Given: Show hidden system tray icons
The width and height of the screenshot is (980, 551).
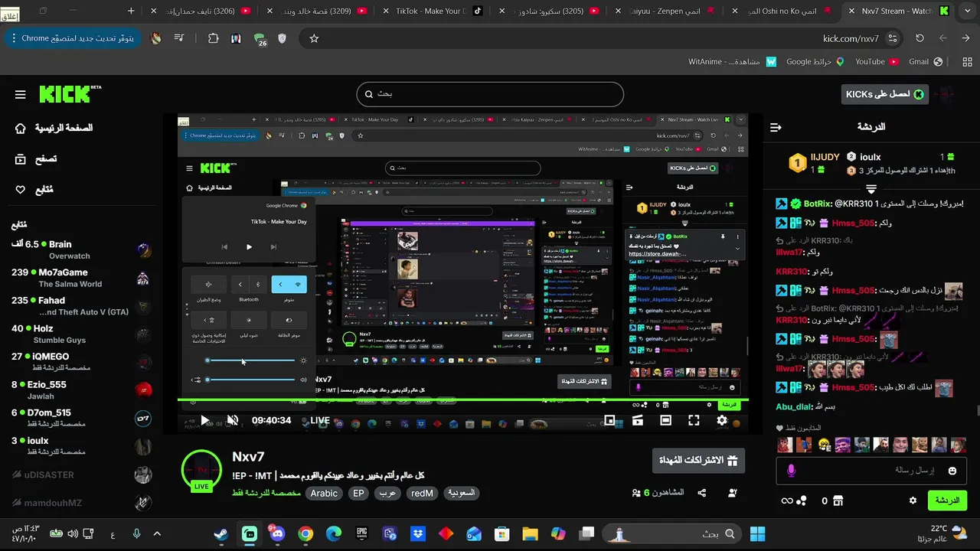Looking at the screenshot, I should tap(157, 533).
